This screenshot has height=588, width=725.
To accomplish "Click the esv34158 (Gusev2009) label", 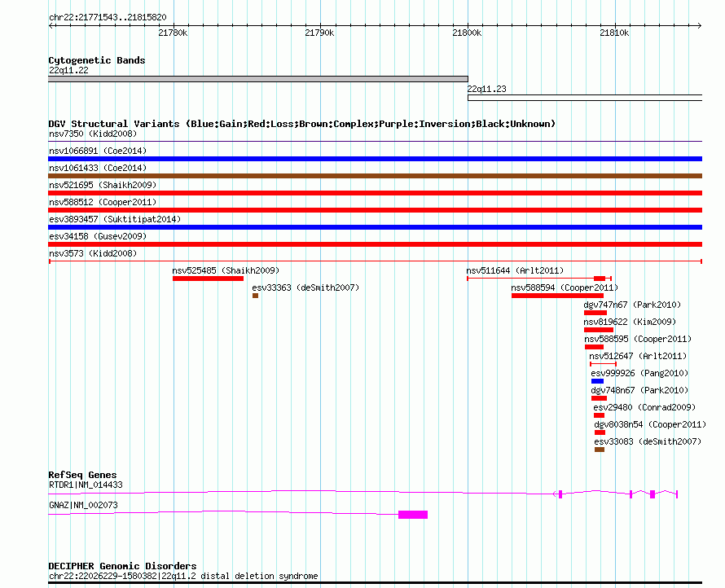I will point(98,237).
